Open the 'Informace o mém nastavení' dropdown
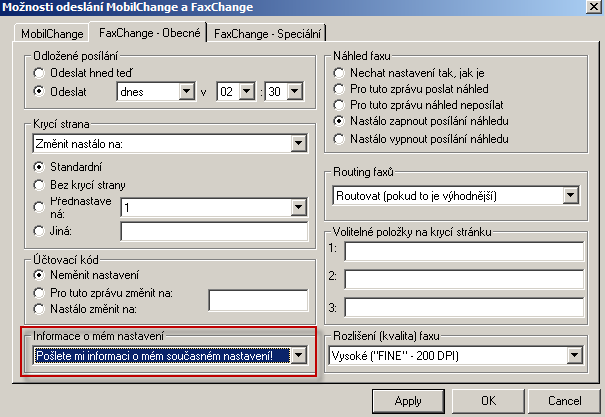 (299, 355)
